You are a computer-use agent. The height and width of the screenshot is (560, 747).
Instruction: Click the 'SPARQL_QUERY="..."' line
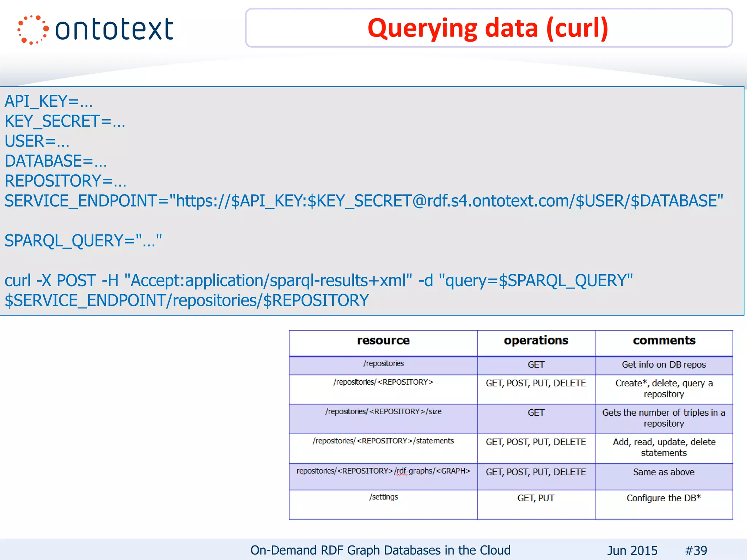coord(83,241)
